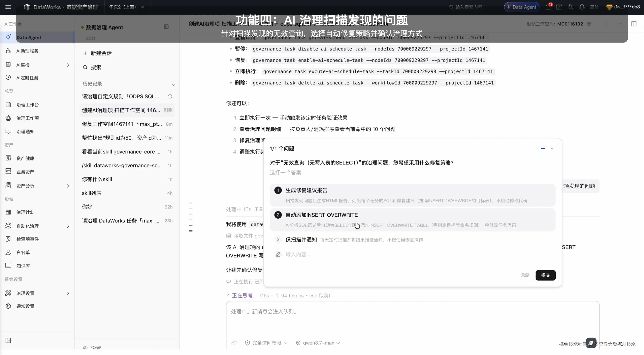Click the wrench tools icon in header
Screen dimensions: 644x355
[570, 7]
